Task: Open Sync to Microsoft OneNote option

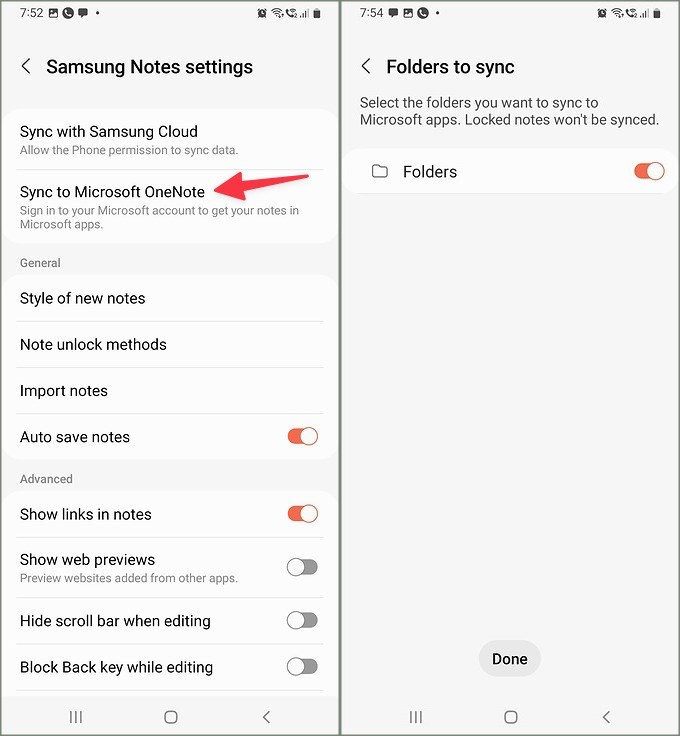Action: click(x=170, y=207)
